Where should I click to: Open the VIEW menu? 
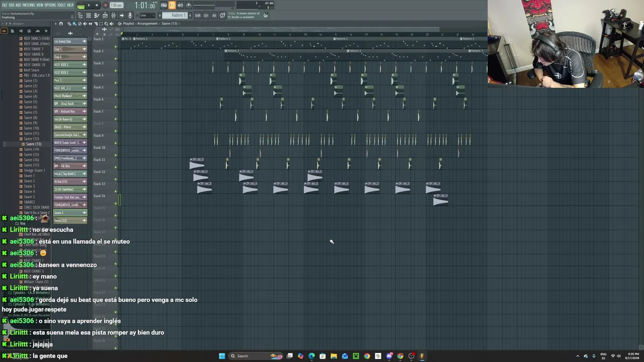[x=40, y=5]
